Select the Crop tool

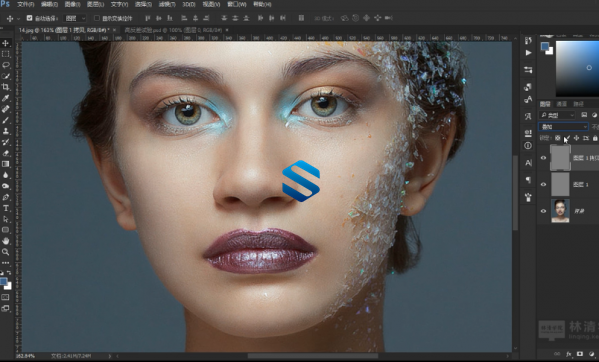(6, 87)
